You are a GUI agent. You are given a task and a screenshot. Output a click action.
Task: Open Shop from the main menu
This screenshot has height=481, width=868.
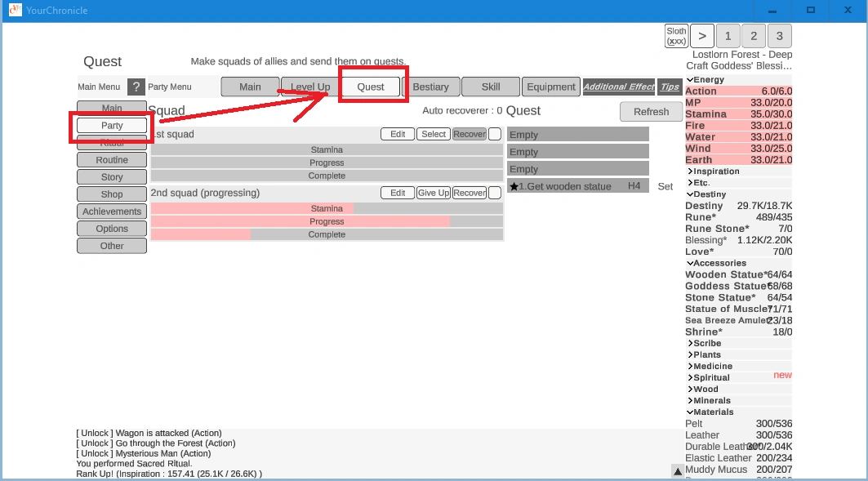112,194
